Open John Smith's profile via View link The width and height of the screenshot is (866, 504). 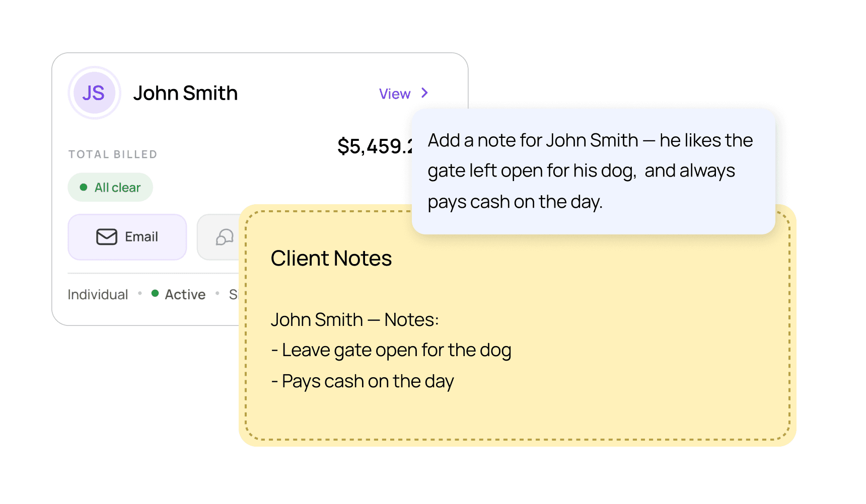click(x=395, y=94)
